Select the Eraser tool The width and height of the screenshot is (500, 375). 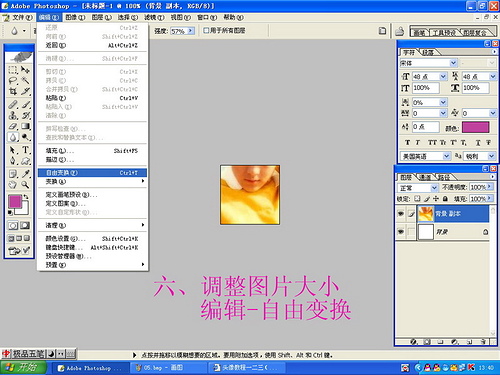click(13, 126)
